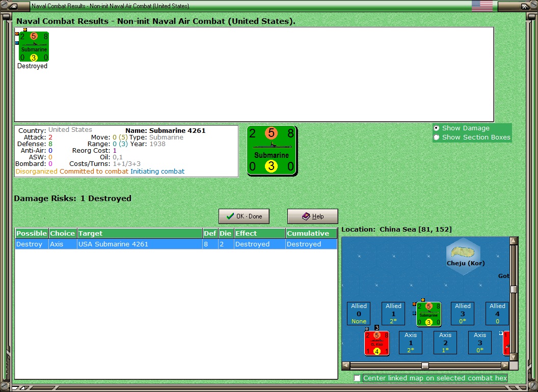
Task: Click the Disorganized status text
Action: (37, 172)
